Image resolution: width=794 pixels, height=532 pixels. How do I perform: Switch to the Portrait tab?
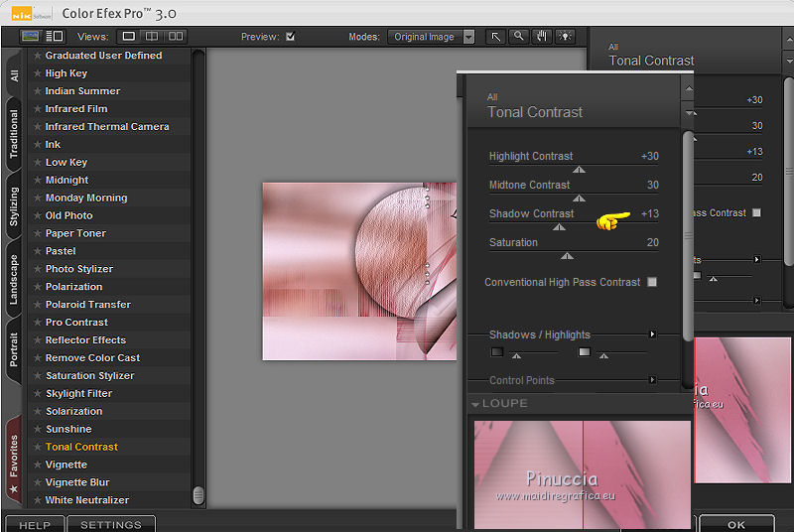pos(14,349)
